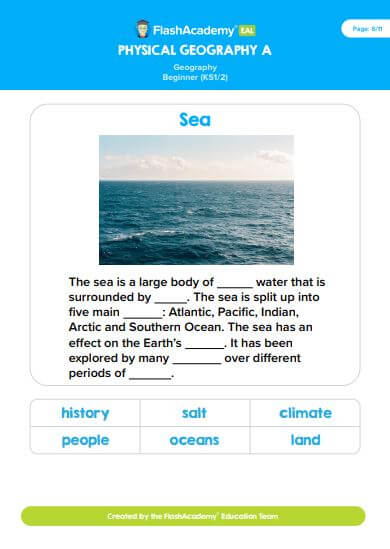Click the blank after 'explored by many'
This screenshot has width=390, height=549.
[197, 359]
